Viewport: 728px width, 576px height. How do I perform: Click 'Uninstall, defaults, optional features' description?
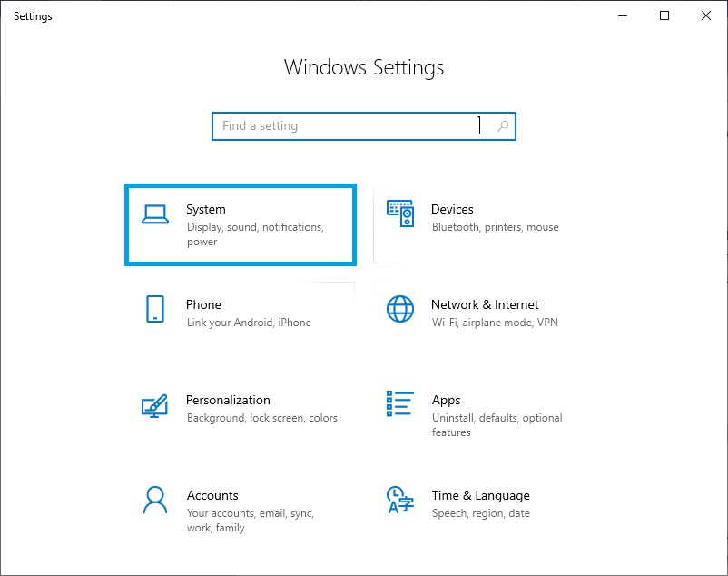point(497,425)
